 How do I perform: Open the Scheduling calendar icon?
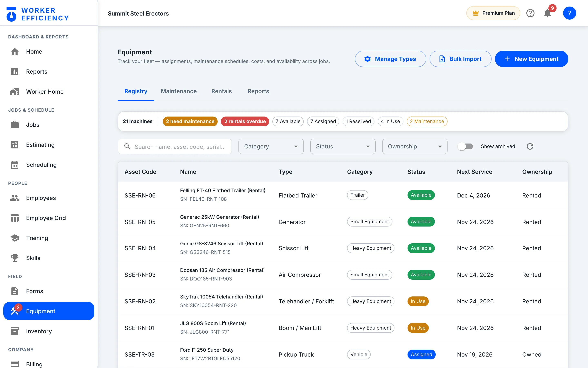pos(14,165)
